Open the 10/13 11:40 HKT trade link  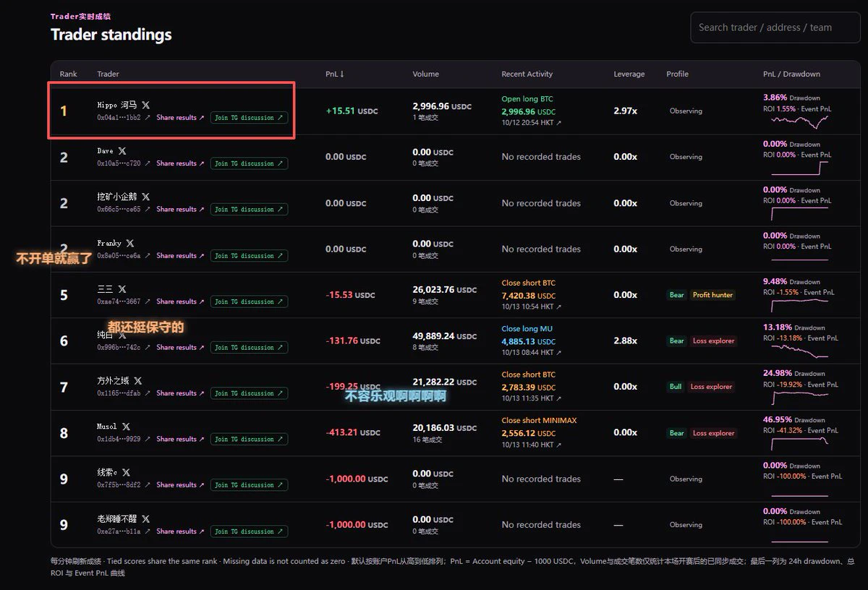click(x=532, y=445)
